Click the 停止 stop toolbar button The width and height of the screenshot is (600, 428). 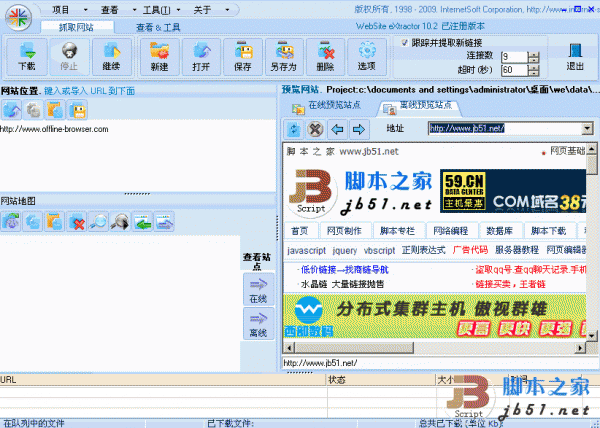69,57
